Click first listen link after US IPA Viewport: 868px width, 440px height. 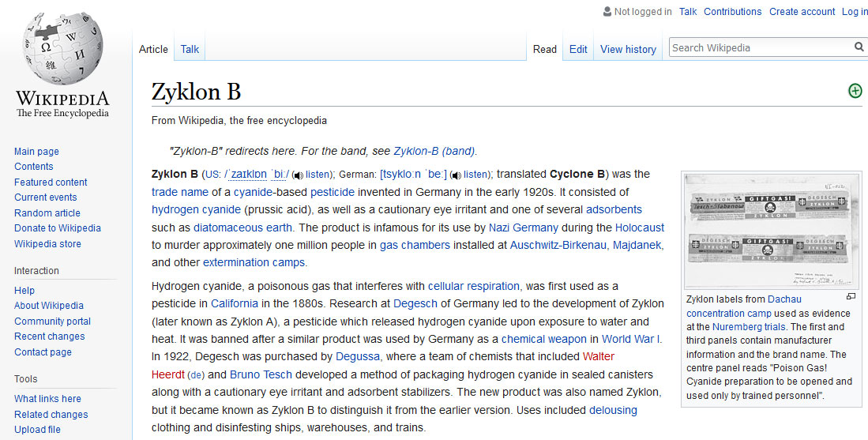coord(318,175)
